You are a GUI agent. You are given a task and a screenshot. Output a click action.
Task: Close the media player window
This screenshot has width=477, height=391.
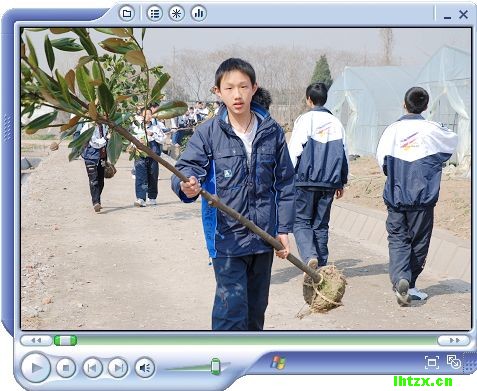463,14
